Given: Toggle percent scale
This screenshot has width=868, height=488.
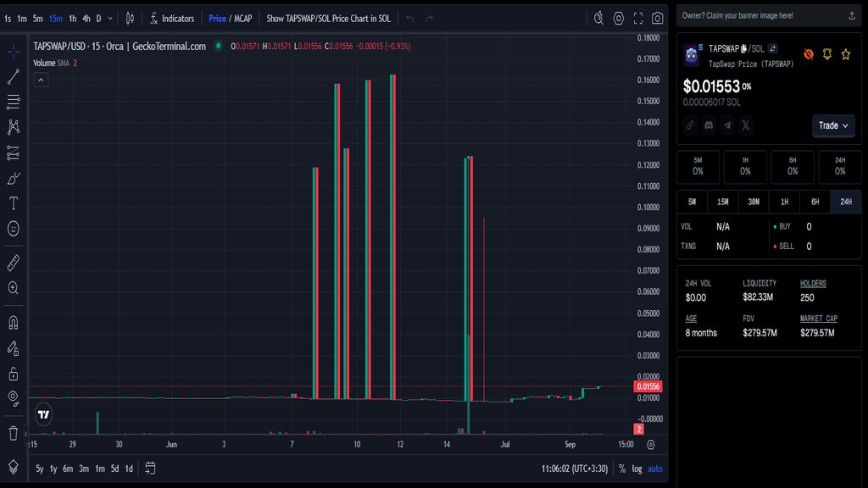Looking at the screenshot, I should (622, 469).
